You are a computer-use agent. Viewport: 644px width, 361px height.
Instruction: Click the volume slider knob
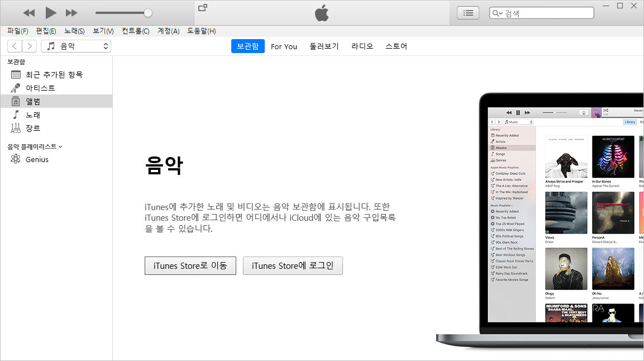148,13
